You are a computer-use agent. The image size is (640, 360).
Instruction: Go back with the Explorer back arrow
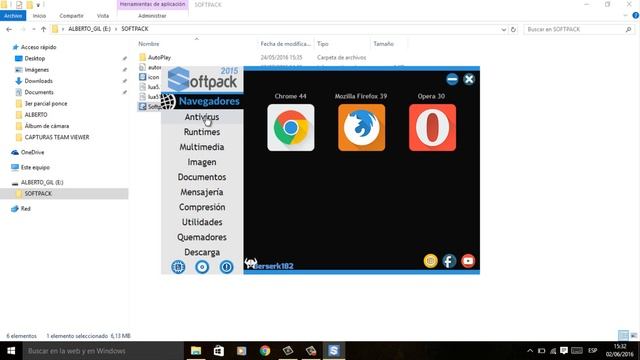(9, 29)
